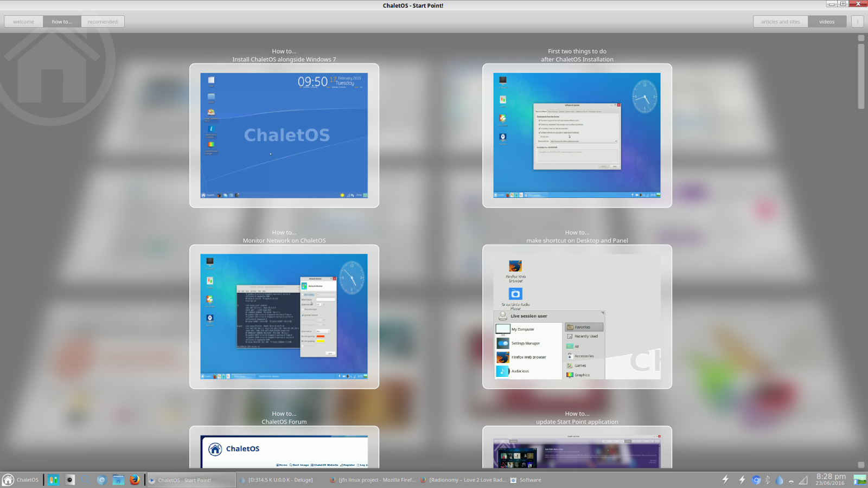Screen dimensions: 868x488
Task: Open 'update Start Point application' video thumbnail
Action: 577,447
